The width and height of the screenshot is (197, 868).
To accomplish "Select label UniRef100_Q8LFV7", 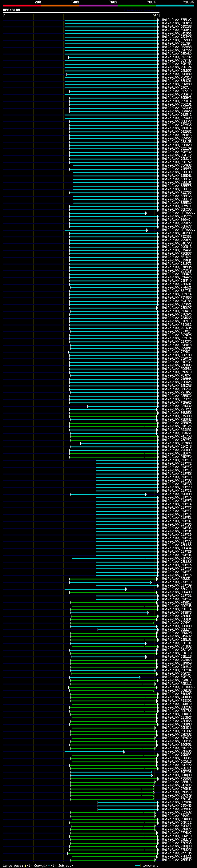I will click(x=177, y=121).
